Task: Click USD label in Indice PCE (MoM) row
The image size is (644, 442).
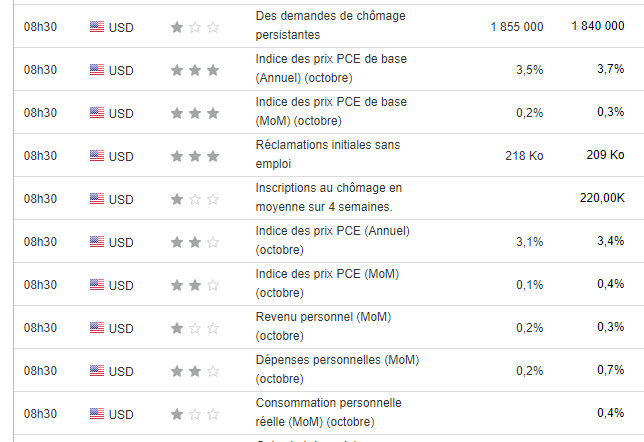Action: [121, 285]
